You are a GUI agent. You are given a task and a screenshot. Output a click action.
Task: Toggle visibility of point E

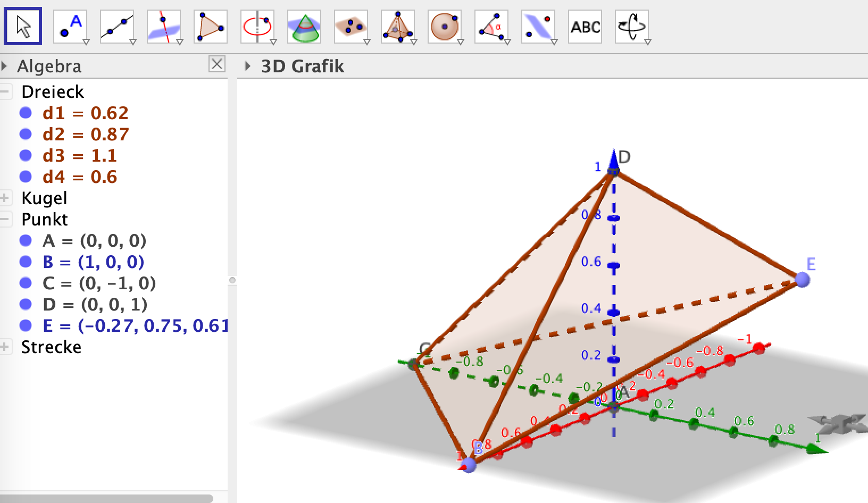tap(25, 326)
